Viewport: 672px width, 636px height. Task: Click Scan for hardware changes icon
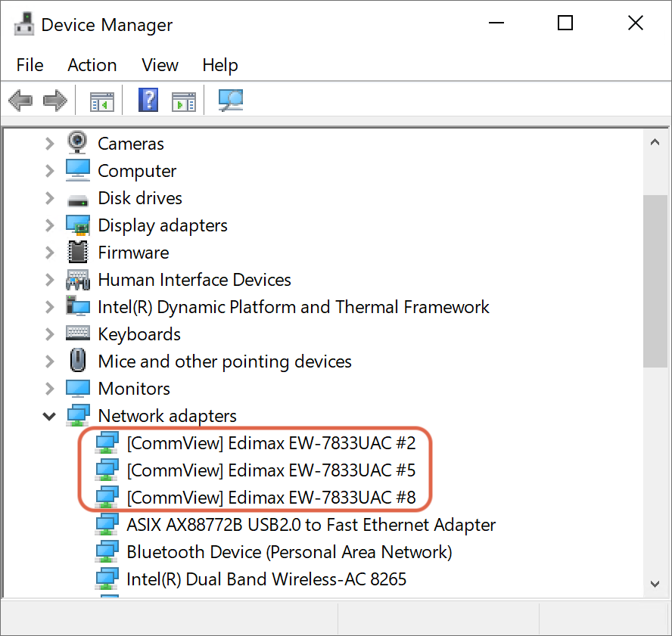point(231,101)
